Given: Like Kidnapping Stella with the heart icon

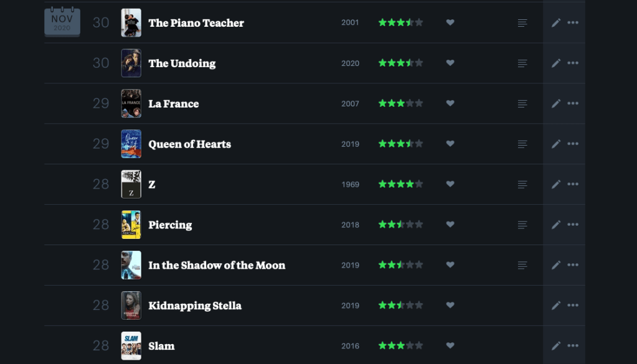Looking at the screenshot, I should pos(450,306).
